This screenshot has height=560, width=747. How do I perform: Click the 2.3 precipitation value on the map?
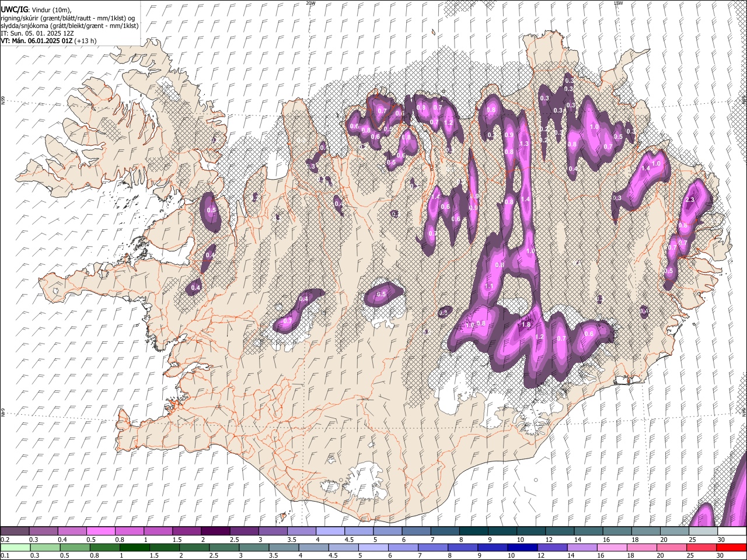click(690, 200)
